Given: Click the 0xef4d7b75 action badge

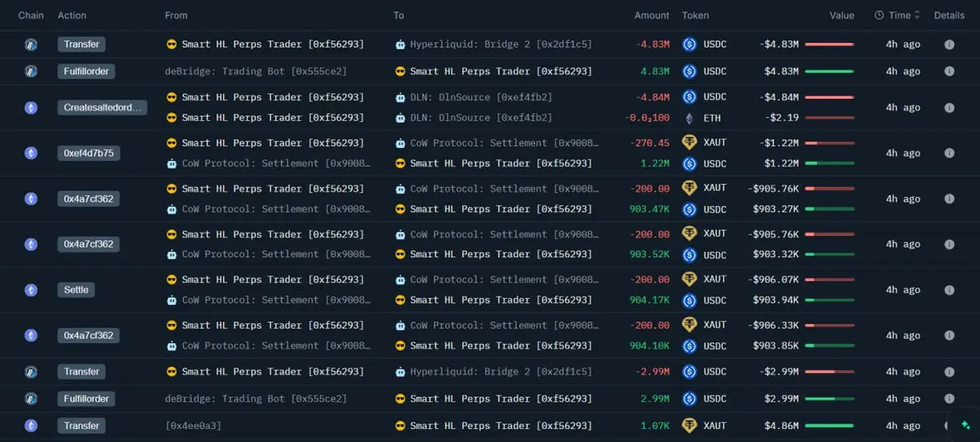Looking at the screenshot, I should point(90,153).
